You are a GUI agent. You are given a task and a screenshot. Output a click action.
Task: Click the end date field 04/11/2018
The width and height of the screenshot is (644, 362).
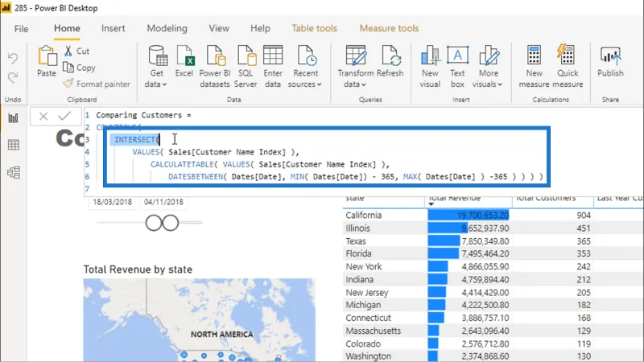tap(163, 203)
